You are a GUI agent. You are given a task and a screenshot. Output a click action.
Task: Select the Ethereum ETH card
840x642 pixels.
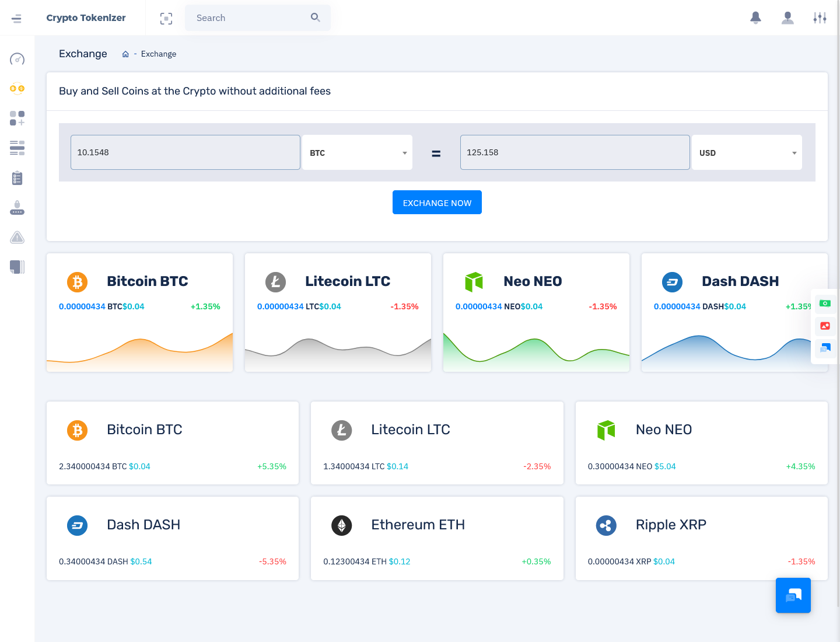(437, 538)
